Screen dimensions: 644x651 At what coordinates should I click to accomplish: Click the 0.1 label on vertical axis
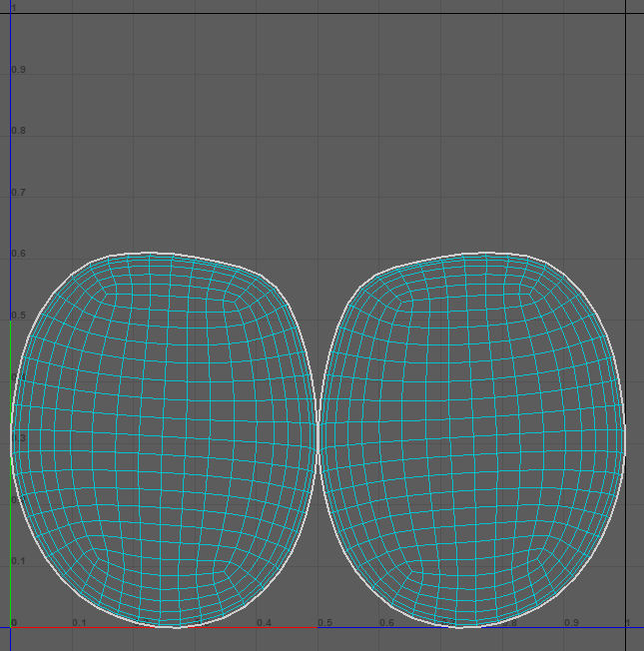pos(18,561)
